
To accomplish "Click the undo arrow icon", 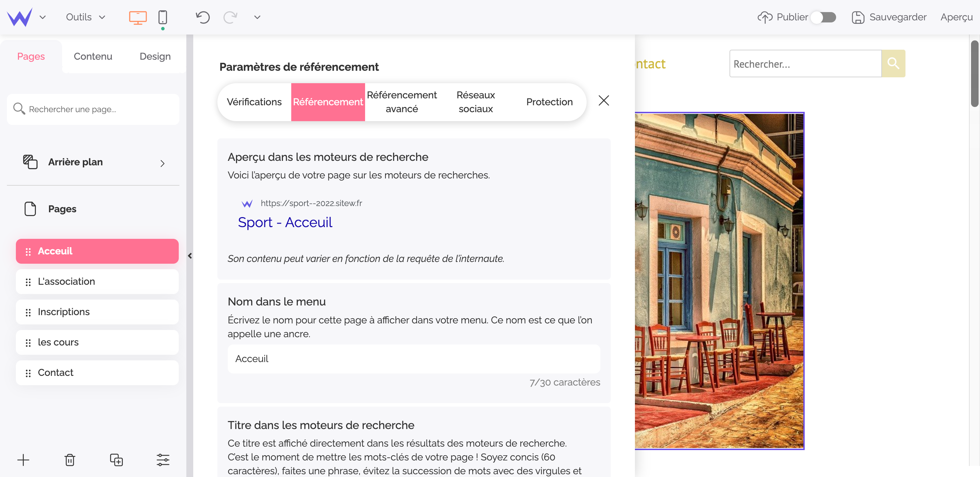I will pyautogui.click(x=204, y=17).
